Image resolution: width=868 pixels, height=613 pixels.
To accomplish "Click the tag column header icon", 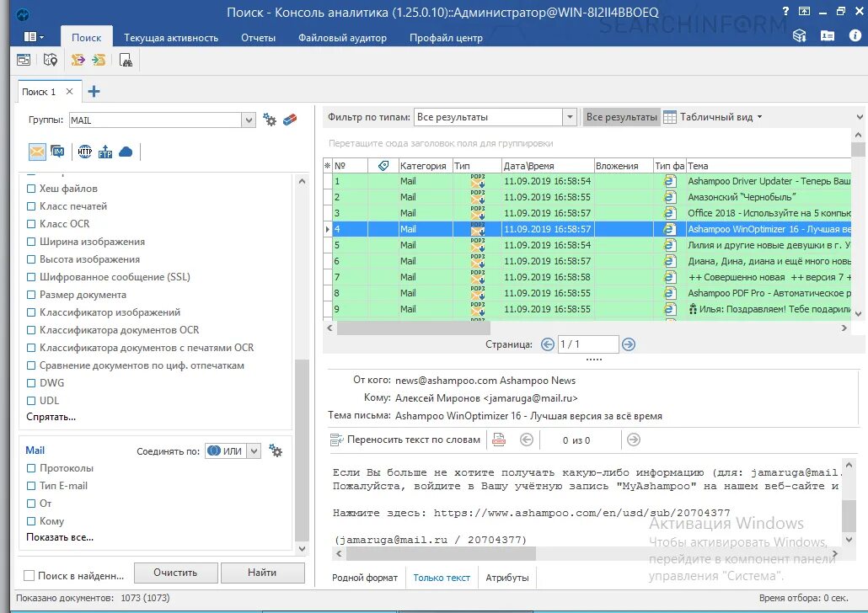I will (x=383, y=165).
